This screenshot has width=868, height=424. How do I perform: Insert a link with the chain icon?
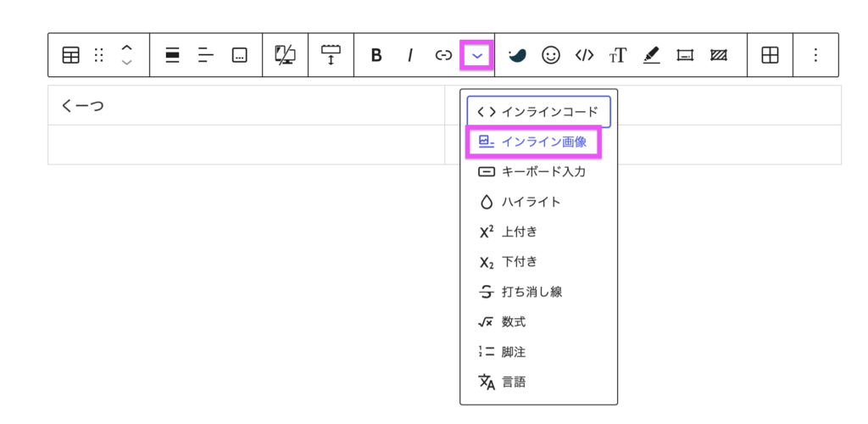pyautogui.click(x=444, y=55)
